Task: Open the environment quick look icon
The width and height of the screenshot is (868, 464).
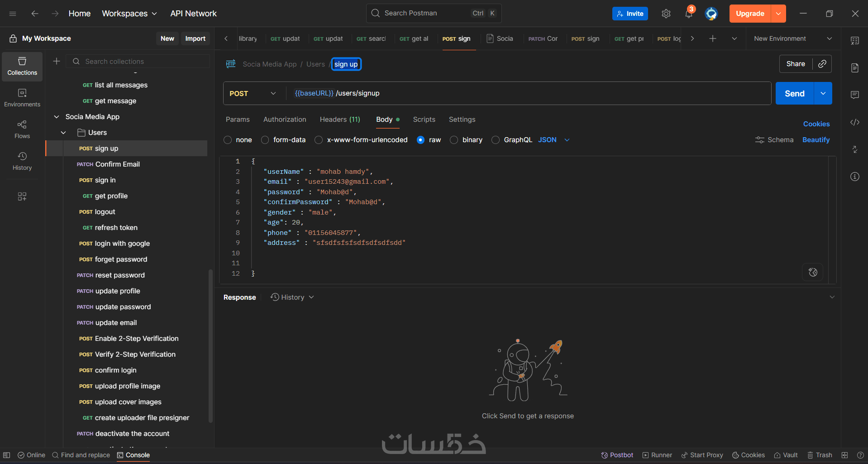Action: [x=855, y=41]
